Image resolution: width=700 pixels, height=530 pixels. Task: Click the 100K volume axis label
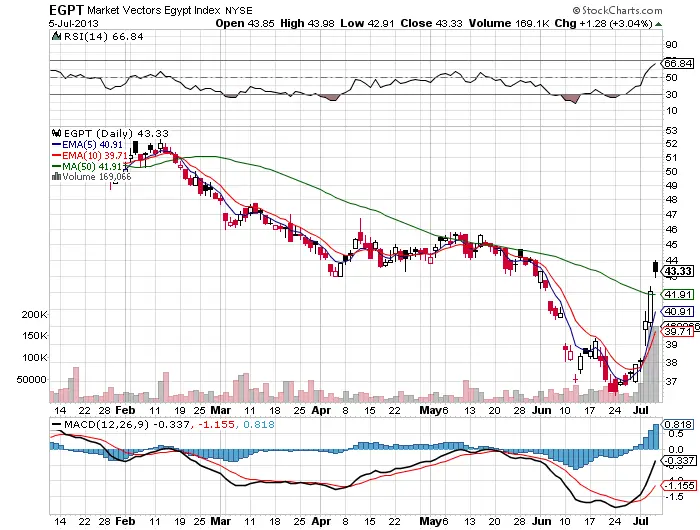point(34,358)
